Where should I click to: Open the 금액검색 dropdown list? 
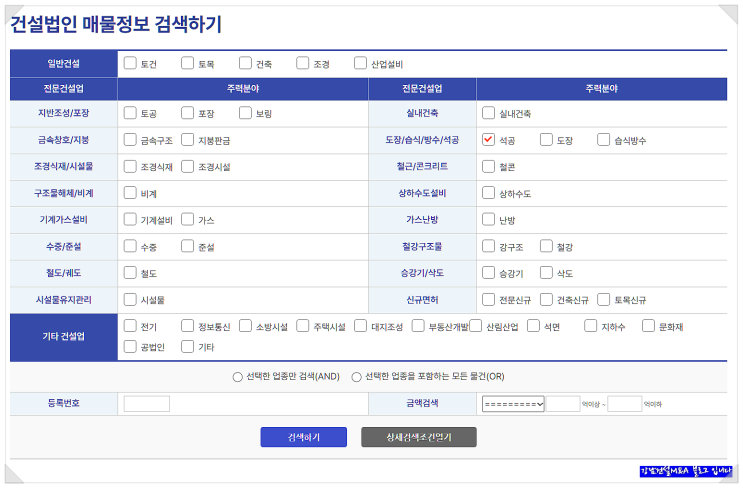(x=513, y=404)
